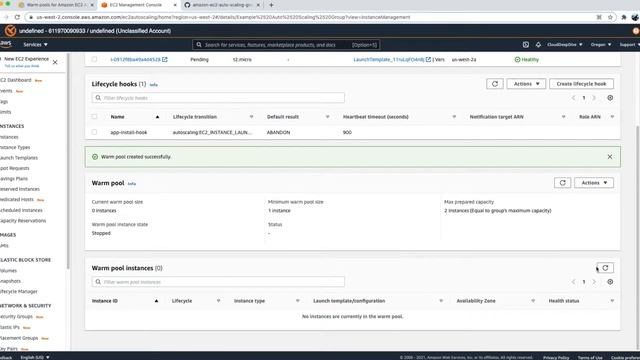Open the Oregon region selector

pyautogui.click(x=601, y=44)
